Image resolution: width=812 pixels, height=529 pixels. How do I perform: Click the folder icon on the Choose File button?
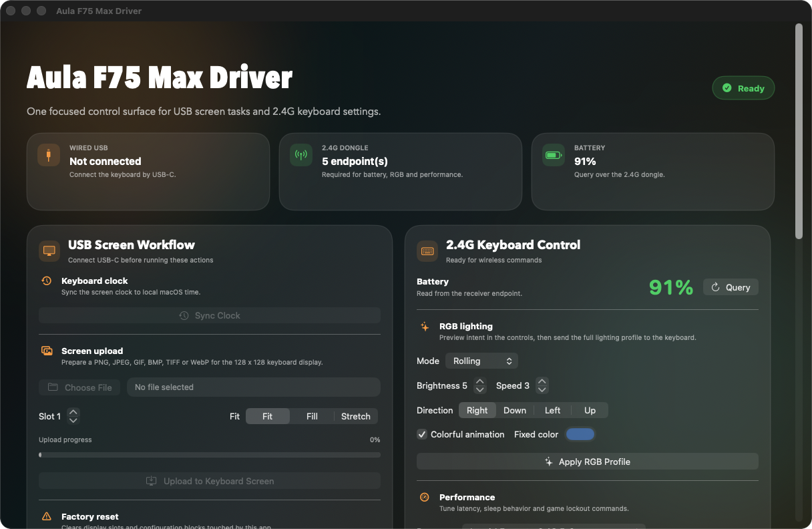(53, 387)
